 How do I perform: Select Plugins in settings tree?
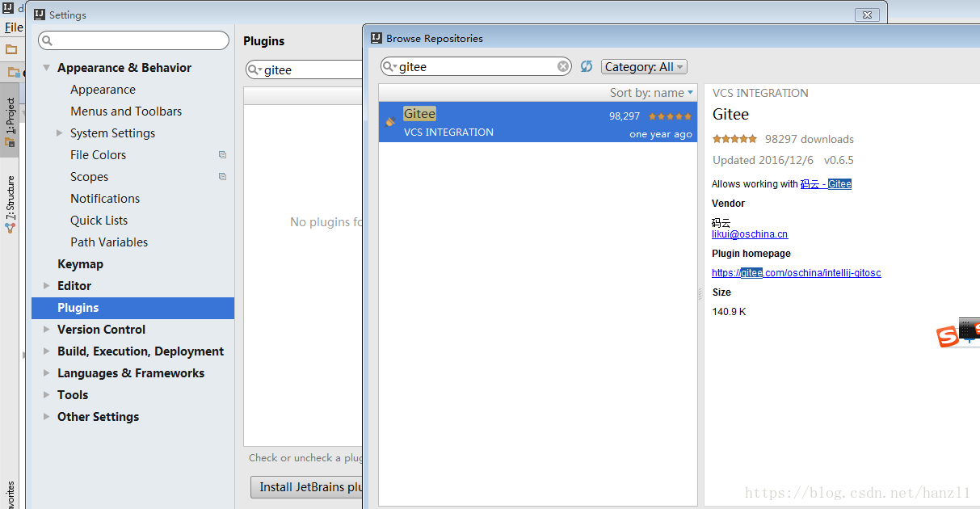[x=132, y=308]
